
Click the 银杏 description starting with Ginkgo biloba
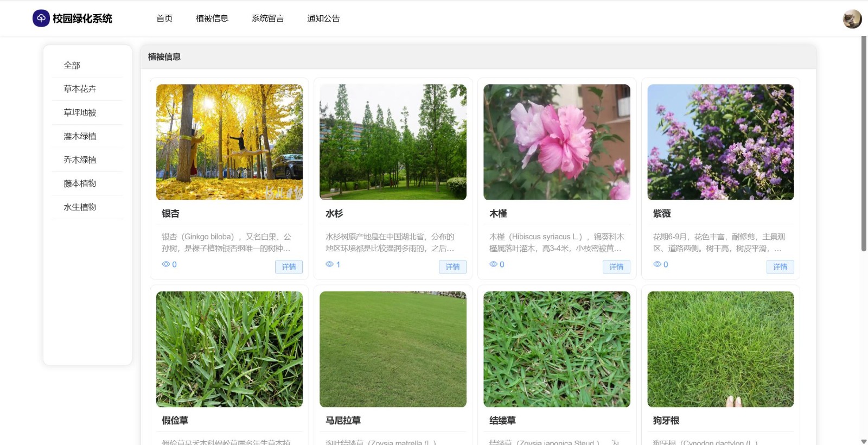[227, 243]
